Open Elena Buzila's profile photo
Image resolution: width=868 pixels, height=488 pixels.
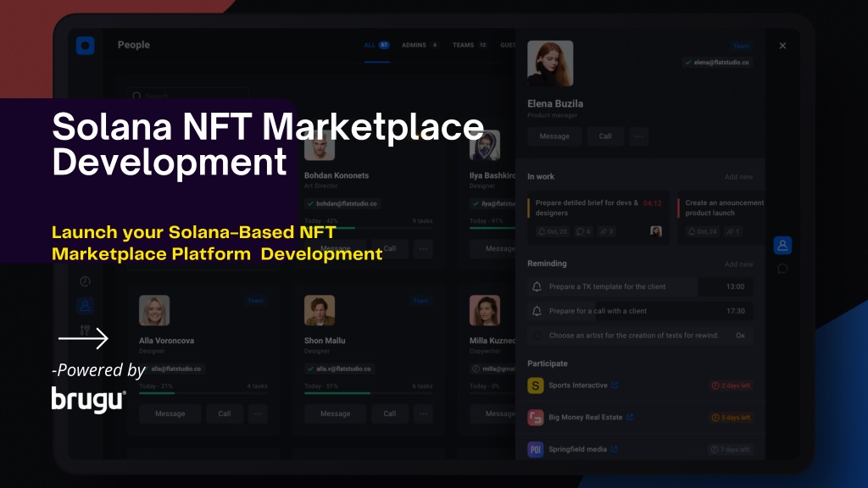(550, 63)
